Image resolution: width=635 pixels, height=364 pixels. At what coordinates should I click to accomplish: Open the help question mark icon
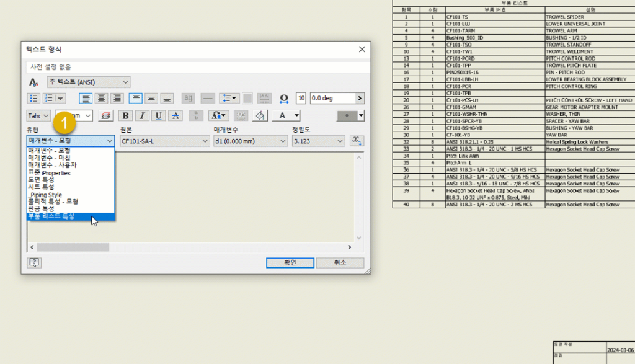click(34, 262)
